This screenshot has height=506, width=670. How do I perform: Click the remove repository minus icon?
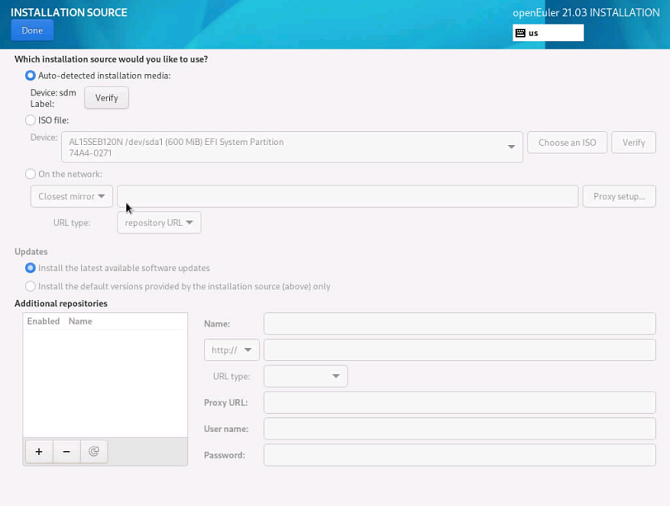click(x=66, y=452)
